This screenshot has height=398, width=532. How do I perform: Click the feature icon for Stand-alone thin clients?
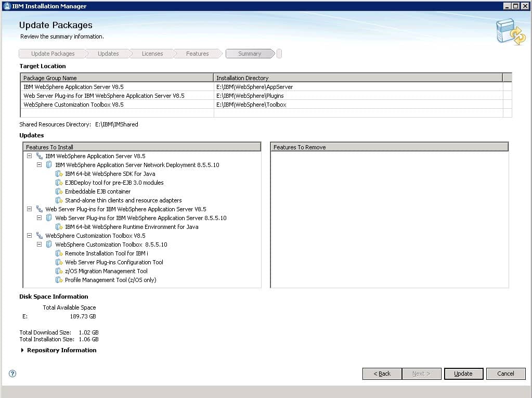[x=59, y=200]
